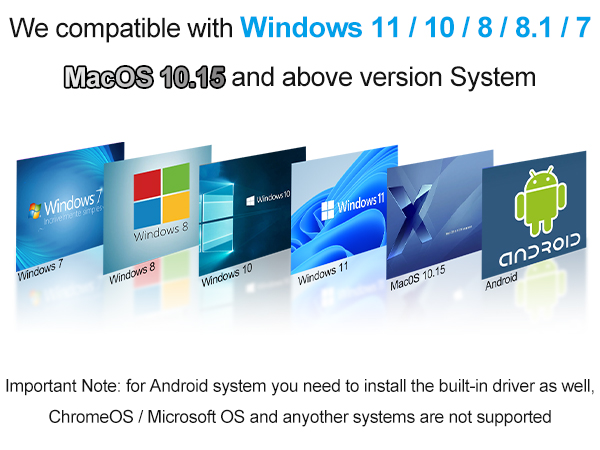600x450 pixels.
Task: Click the Windows 8 caption below card
Action: [x=132, y=272]
